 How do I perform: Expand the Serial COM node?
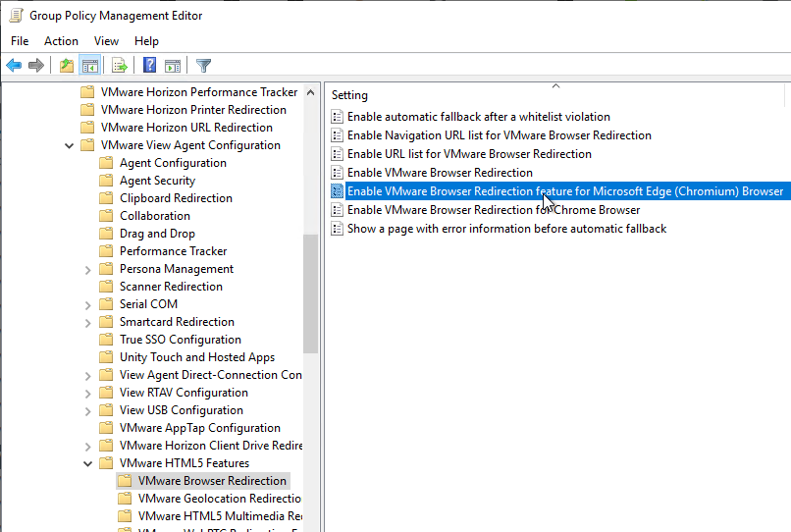pos(87,305)
